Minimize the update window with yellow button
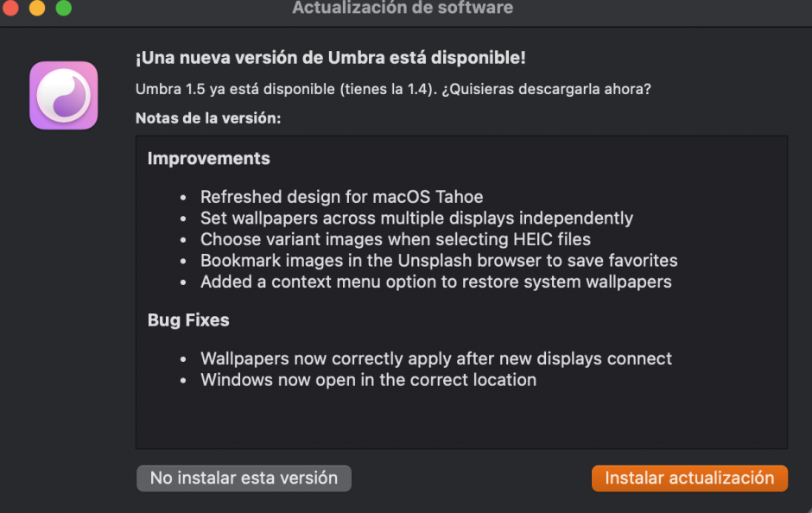The image size is (812, 513). [37, 9]
